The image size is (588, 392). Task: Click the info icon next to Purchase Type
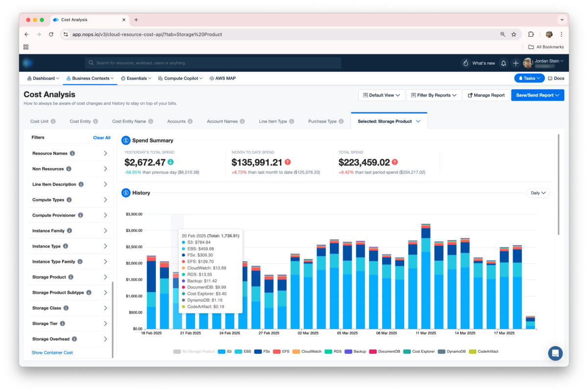point(341,122)
